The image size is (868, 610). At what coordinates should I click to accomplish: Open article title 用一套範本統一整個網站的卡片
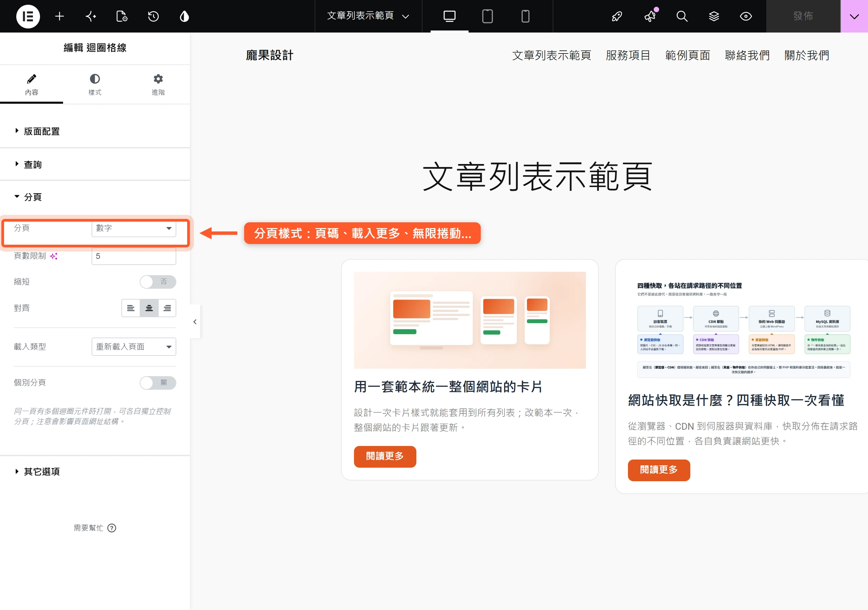(448, 387)
